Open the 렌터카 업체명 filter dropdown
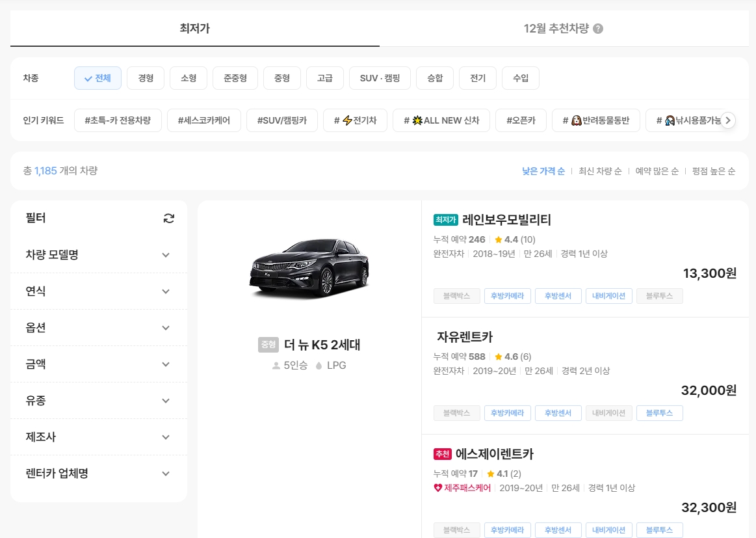 coord(98,473)
